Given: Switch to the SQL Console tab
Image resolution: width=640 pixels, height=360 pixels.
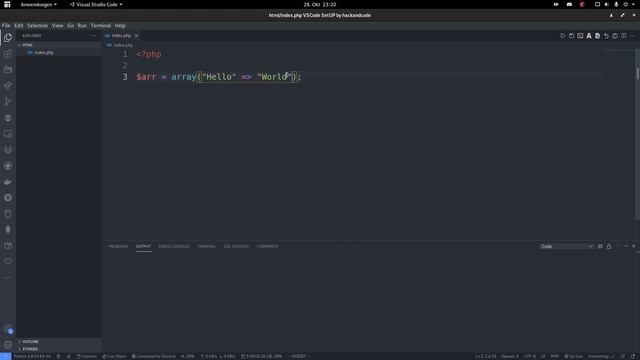Looking at the screenshot, I should 236,247.
